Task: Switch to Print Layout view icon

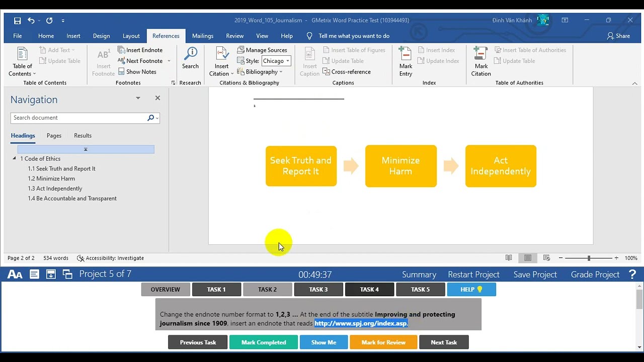Action: (528, 258)
